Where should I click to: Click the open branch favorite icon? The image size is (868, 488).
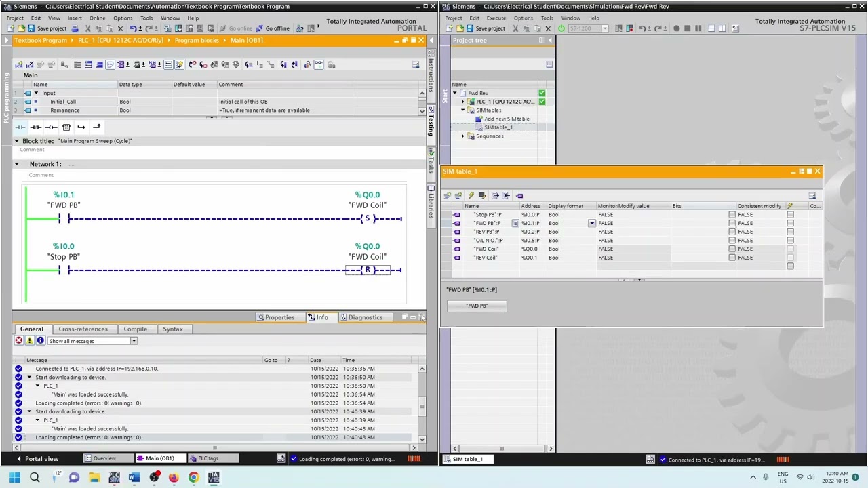[81, 127]
